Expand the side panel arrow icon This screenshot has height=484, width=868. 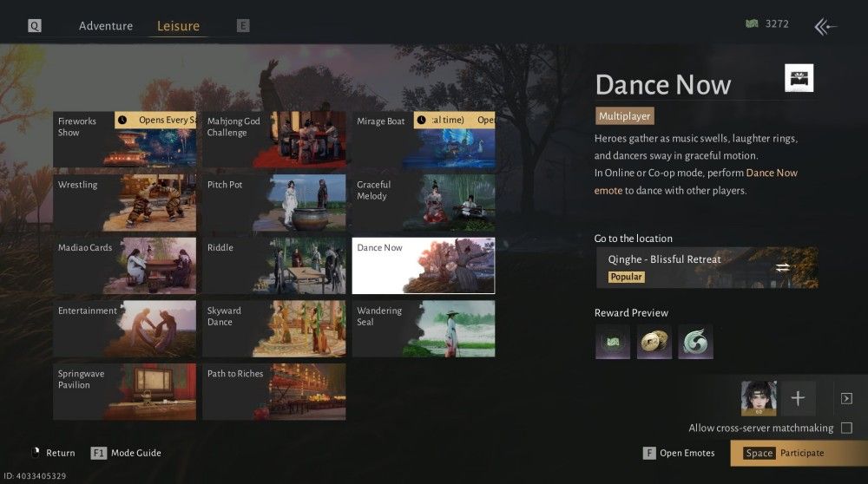tap(846, 398)
